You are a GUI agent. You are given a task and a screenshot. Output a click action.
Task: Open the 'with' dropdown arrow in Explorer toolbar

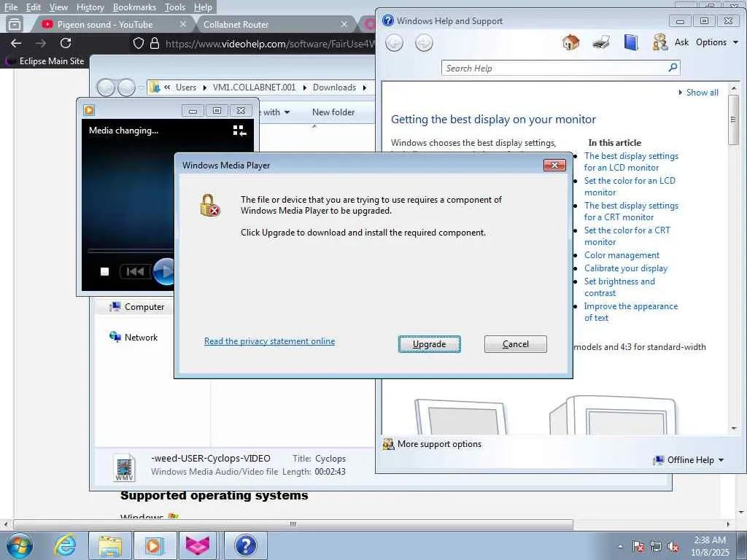287,112
